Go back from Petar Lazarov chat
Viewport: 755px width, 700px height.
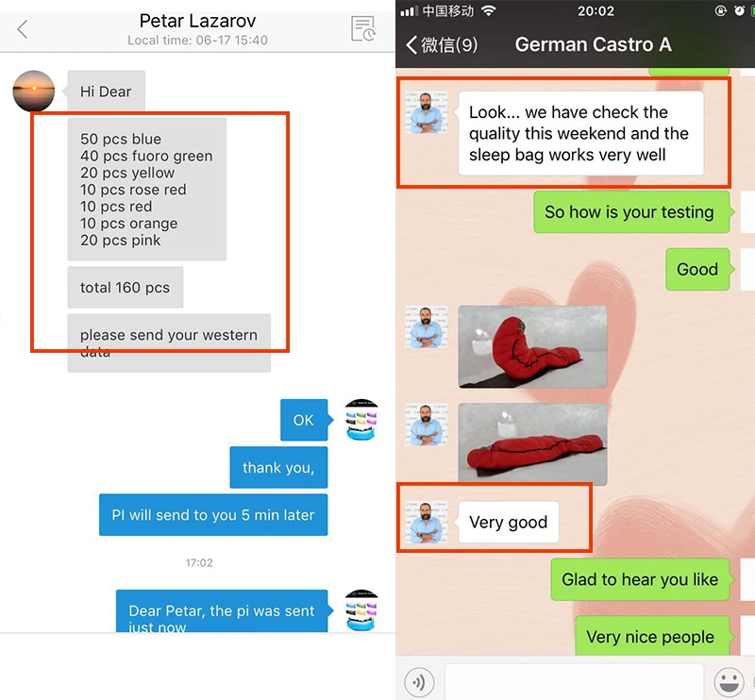tap(22, 29)
